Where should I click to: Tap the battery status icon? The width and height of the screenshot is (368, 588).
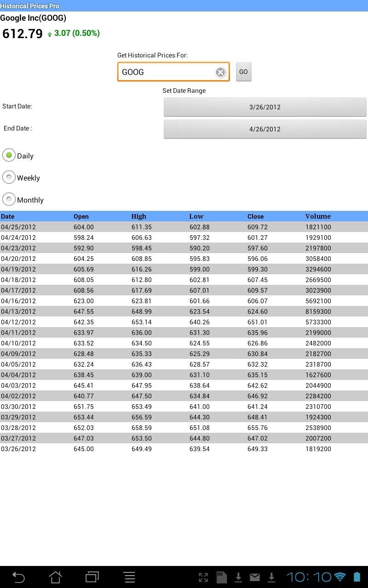357,577
